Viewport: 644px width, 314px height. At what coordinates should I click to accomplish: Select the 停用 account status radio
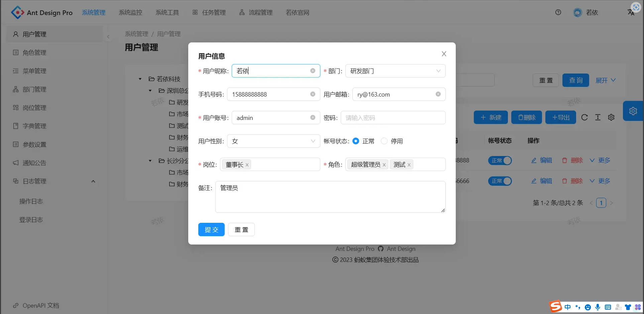click(x=384, y=141)
